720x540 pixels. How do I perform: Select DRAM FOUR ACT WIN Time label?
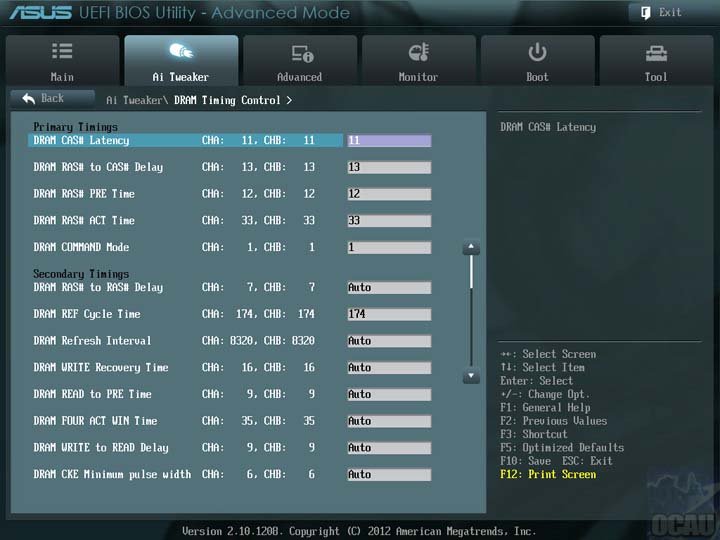pos(96,421)
